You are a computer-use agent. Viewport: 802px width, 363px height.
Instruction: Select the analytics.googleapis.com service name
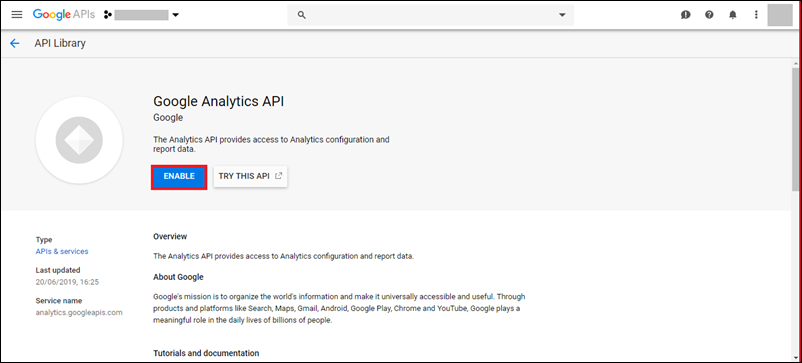pyautogui.click(x=79, y=312)
